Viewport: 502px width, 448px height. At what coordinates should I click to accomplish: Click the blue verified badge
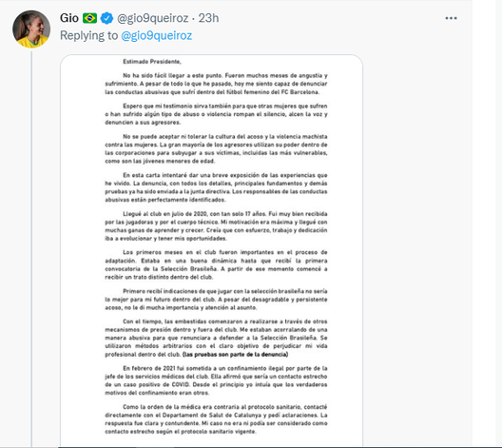(106, 18)
